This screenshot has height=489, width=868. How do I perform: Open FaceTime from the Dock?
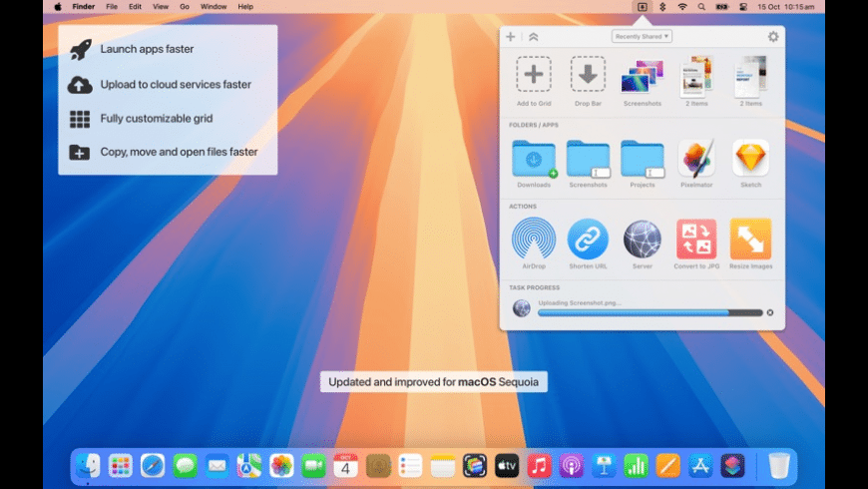(313, 465)
